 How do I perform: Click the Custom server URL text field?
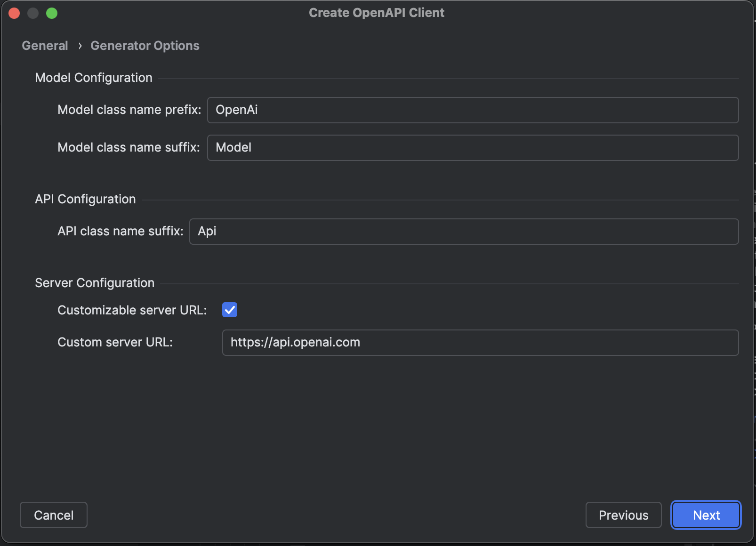[480, 343]
